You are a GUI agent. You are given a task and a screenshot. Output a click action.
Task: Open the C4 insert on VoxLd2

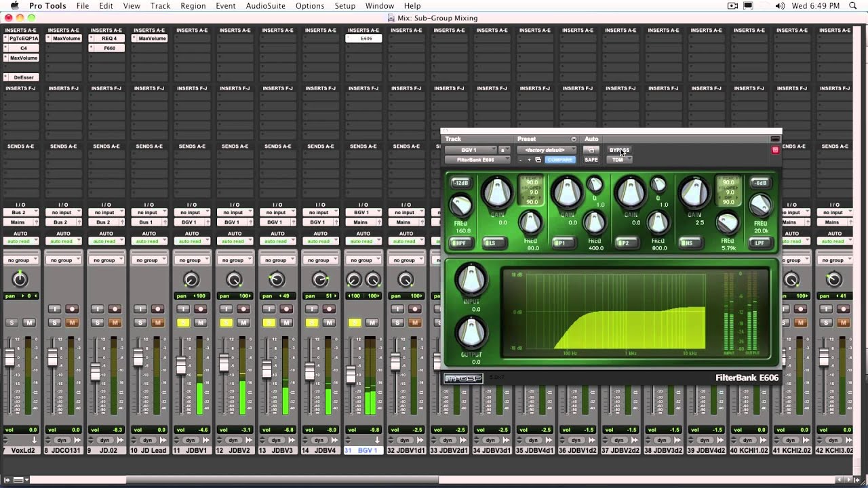[23, 48]
